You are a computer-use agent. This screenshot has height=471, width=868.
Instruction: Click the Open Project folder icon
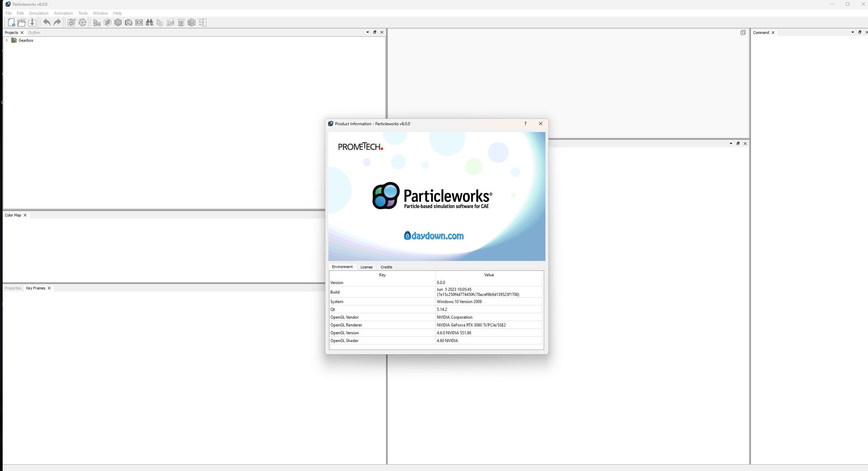(x=22, y=22)
